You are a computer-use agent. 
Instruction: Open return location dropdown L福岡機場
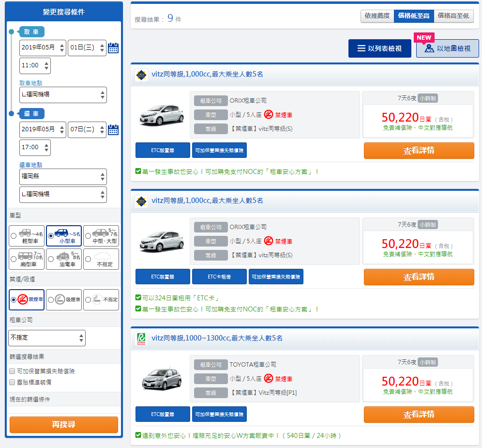63,195
